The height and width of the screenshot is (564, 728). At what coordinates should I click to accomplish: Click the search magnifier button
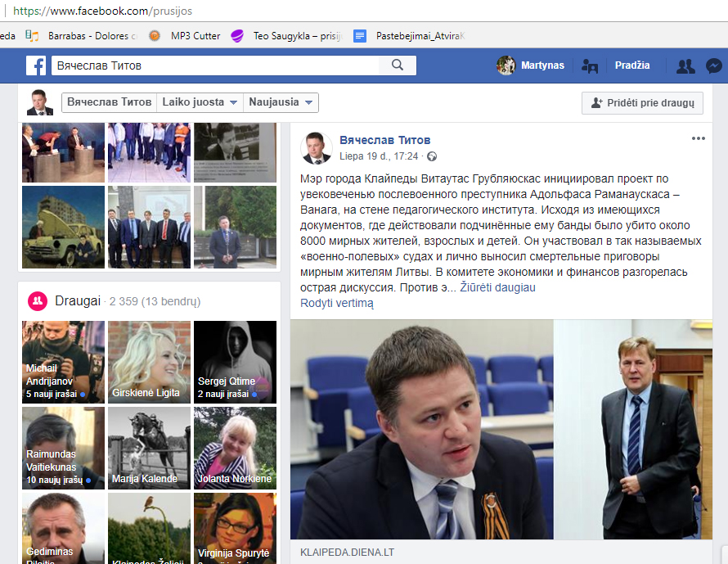[398, 65]
